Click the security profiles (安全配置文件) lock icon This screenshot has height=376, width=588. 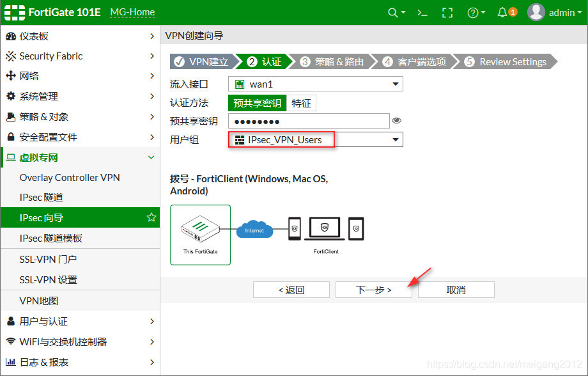11,137
